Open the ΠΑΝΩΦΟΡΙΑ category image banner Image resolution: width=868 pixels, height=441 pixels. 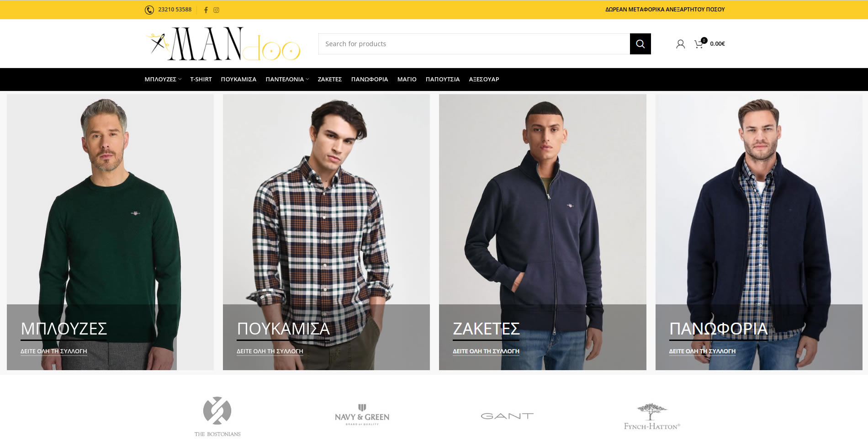(759, 232)
